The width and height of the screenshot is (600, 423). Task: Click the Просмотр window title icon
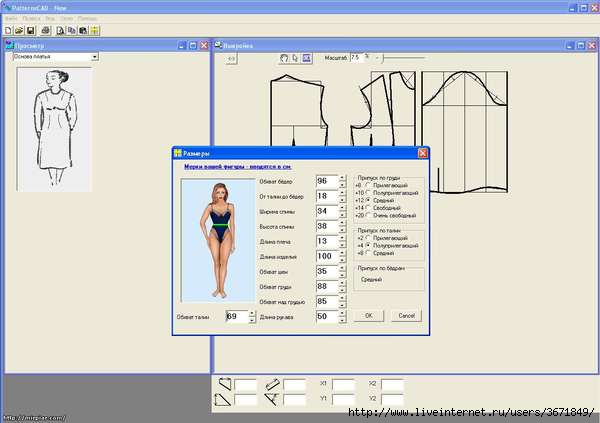10,46
